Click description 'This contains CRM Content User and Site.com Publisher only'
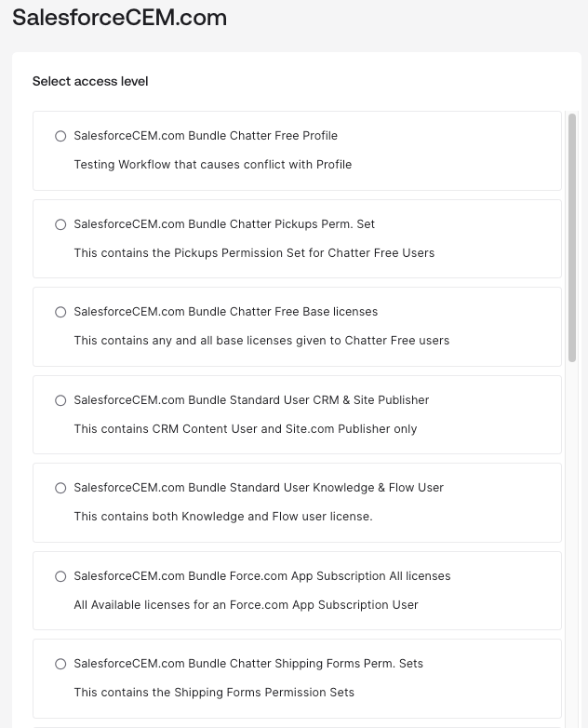 [246, 429]
